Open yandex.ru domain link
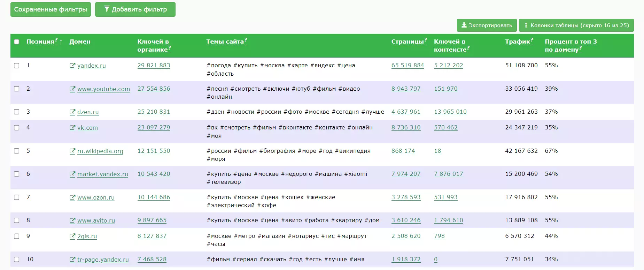This screenshot has height=270, width=644. [x=91, y=66]
